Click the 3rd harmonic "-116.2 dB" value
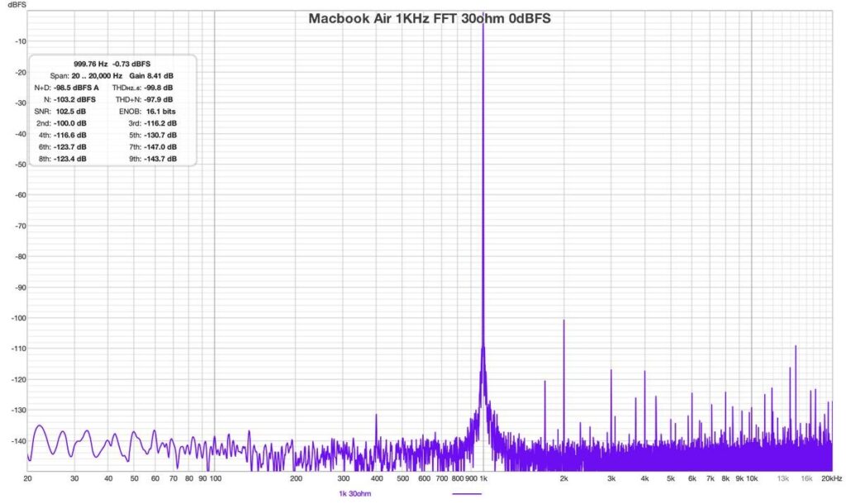The width and height of the screenshot is (846, 504). pos(160,123)
